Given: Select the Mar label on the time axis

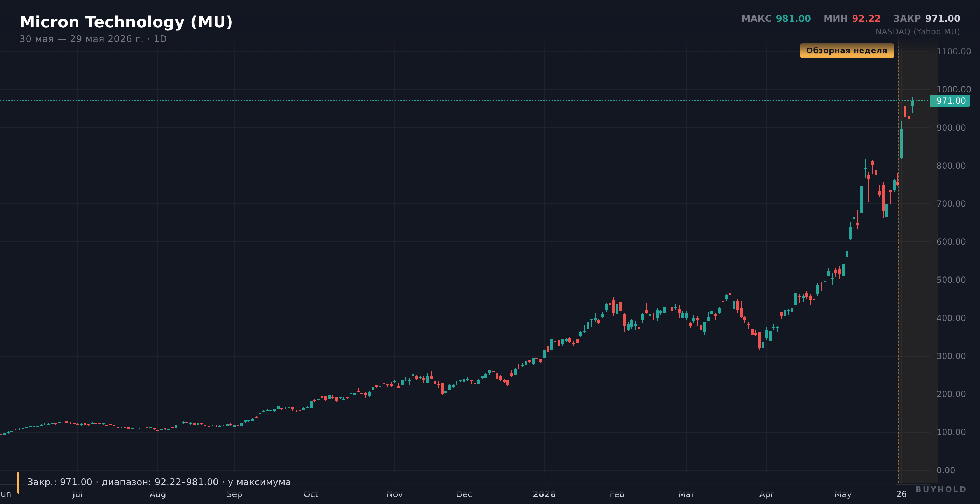Looking at the screenshot, I should (x=686, y=494).
